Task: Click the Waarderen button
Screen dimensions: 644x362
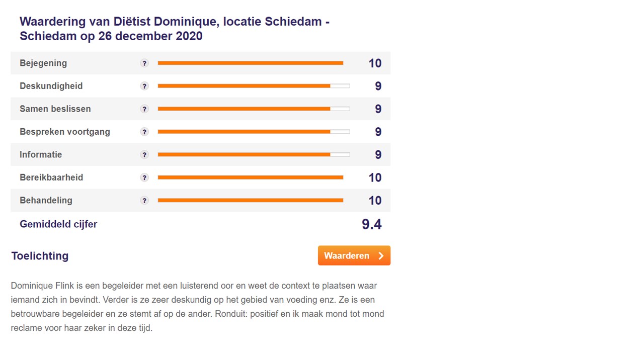Action: (354, 255)
